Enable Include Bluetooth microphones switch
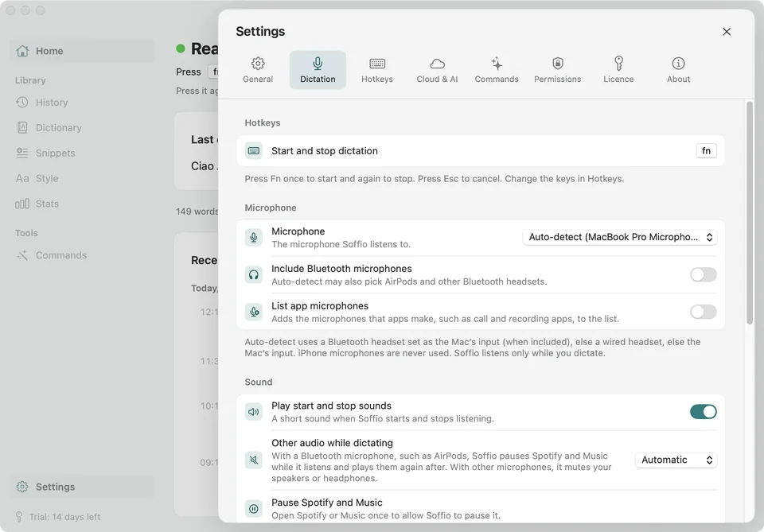The height and width of the screenshot is (532, 764). (703, 274)
